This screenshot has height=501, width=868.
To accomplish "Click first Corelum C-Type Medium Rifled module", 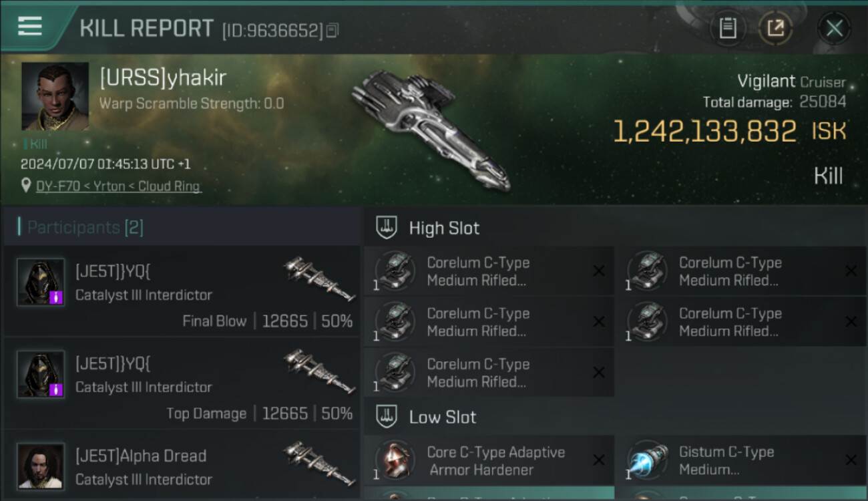I will click(489, 271).
